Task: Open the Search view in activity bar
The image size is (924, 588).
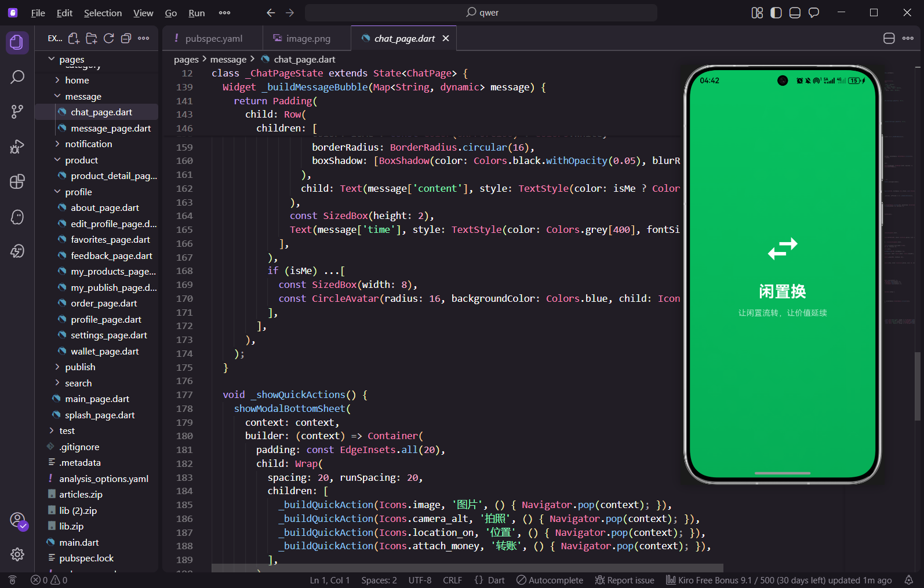Action: 17,77
